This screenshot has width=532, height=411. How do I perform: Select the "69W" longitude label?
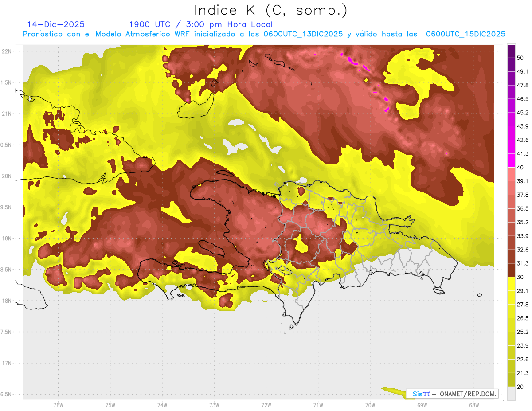(422, 405)
